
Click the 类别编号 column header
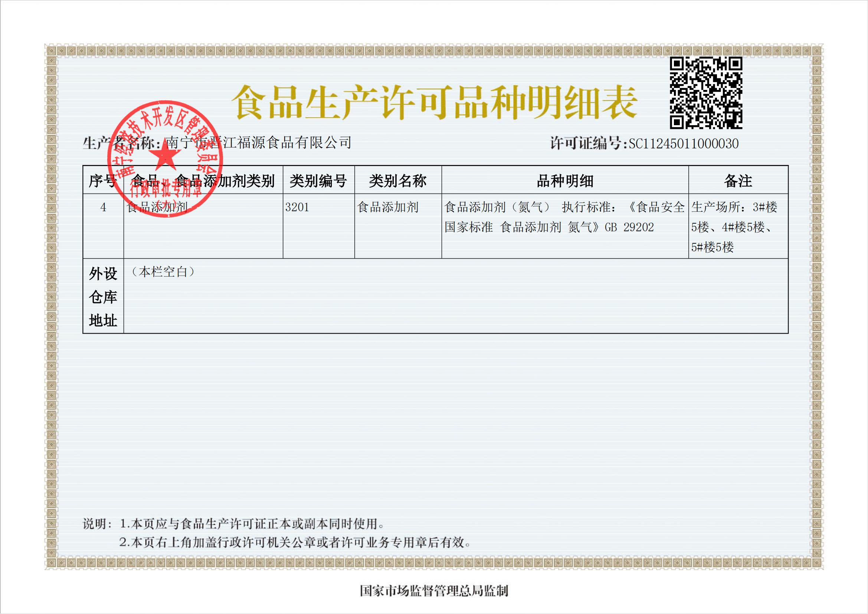(318, 181)
